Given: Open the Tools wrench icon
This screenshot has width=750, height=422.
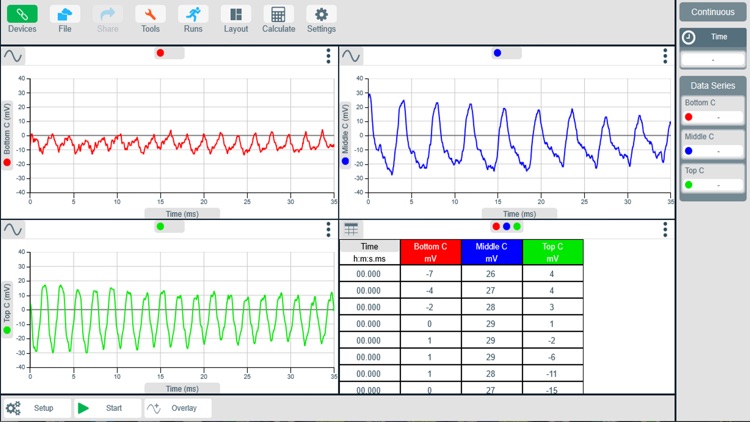Looking at the screenshot, I should click(x=150, y=15).
